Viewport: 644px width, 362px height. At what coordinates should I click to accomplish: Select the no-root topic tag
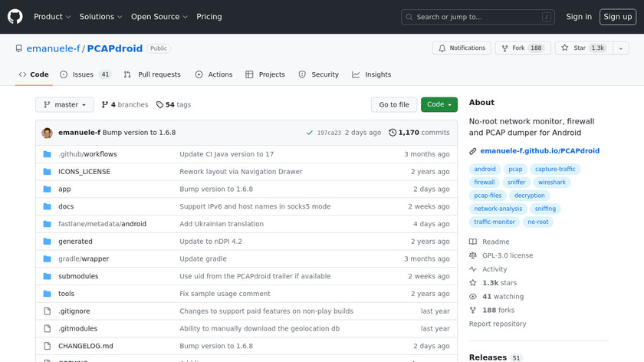click(x=537, y=222)
